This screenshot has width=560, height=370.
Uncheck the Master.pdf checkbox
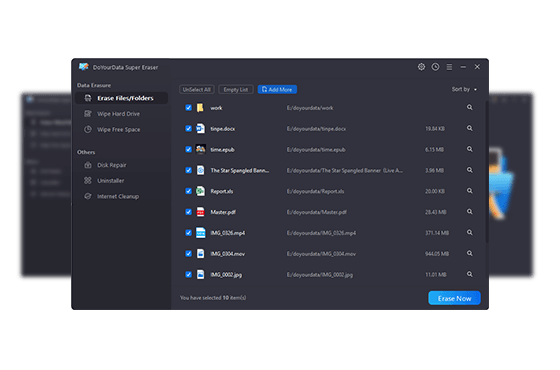[188, 212]
